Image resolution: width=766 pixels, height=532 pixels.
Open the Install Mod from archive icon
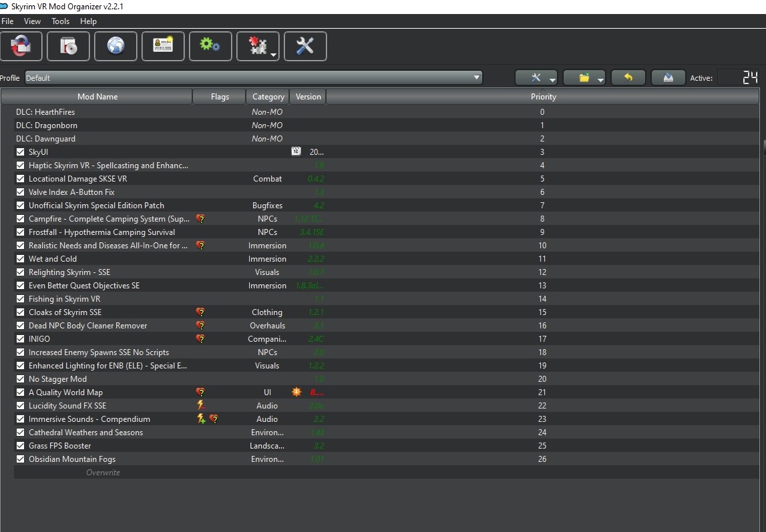(x=68, y=46)
